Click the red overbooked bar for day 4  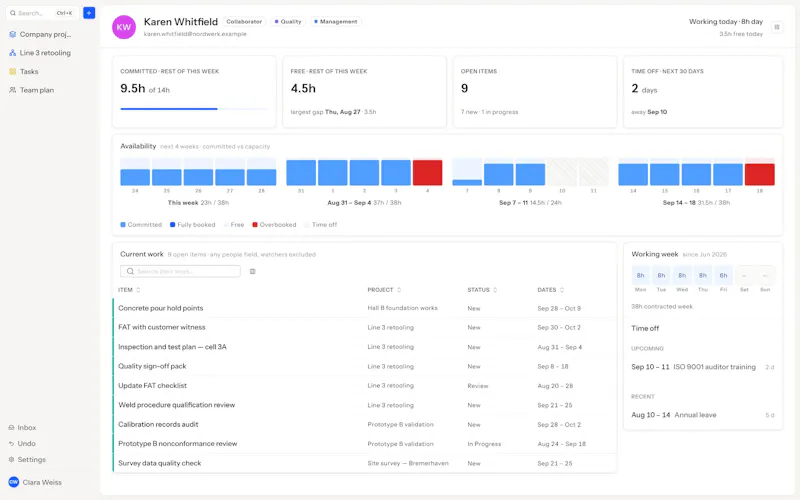pos(428,172)
